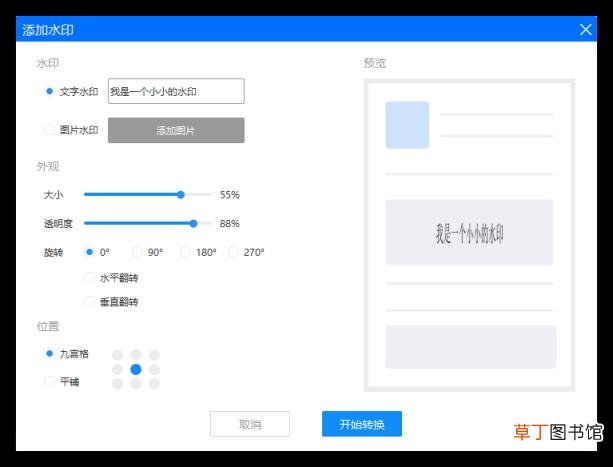The image size is (613, 467).
Task: Select the 九宫格 position mode
Action: pyautogui.click(x=50, y=354)
